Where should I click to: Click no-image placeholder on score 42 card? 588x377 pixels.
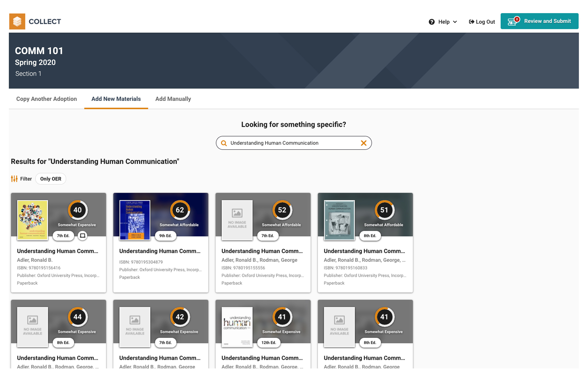(x=135, y=327)
